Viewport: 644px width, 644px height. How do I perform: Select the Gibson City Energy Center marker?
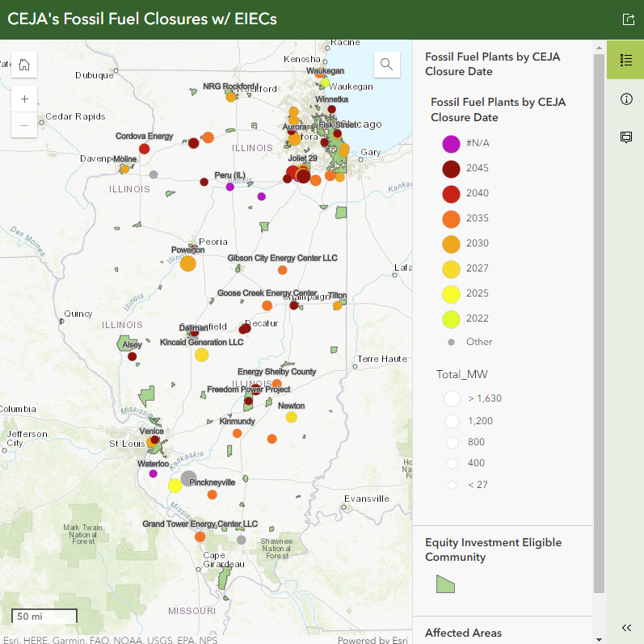tap(282, 270)
